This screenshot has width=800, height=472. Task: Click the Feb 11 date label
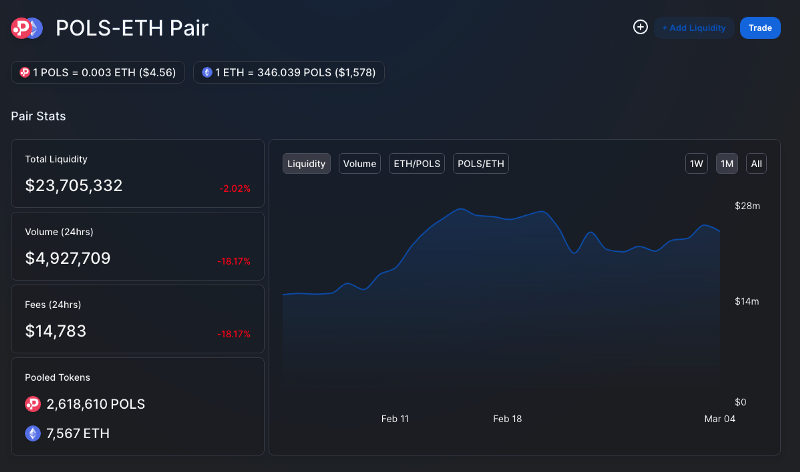pyautogui.click(x=395, y=418)
